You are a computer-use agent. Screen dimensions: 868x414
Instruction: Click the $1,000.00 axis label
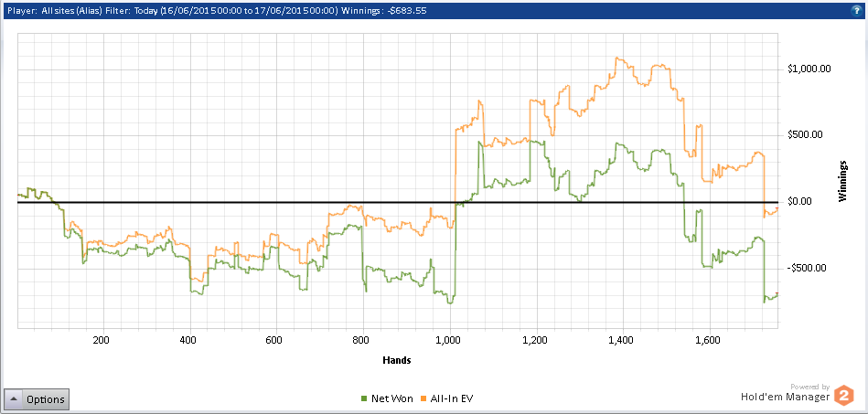coord(809,69)
